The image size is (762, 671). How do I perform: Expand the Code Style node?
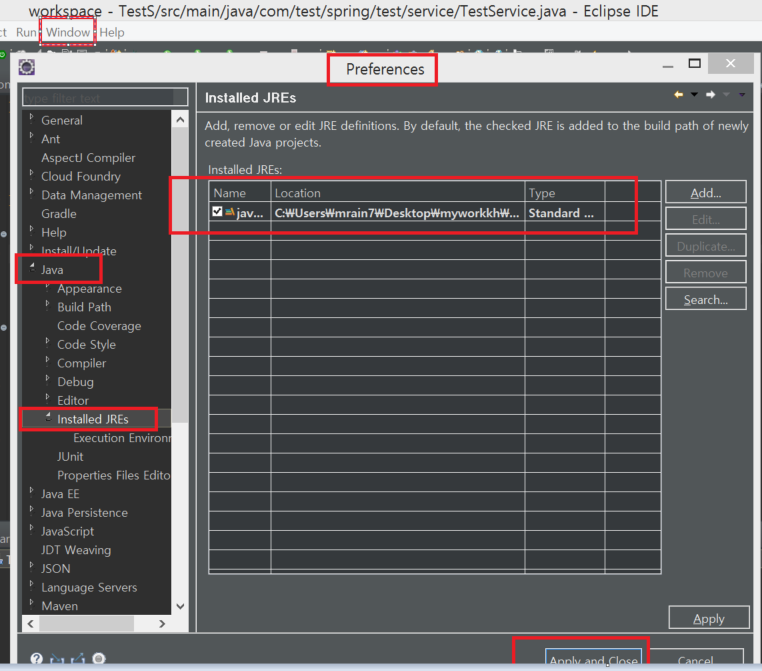[x=48, y=341]
